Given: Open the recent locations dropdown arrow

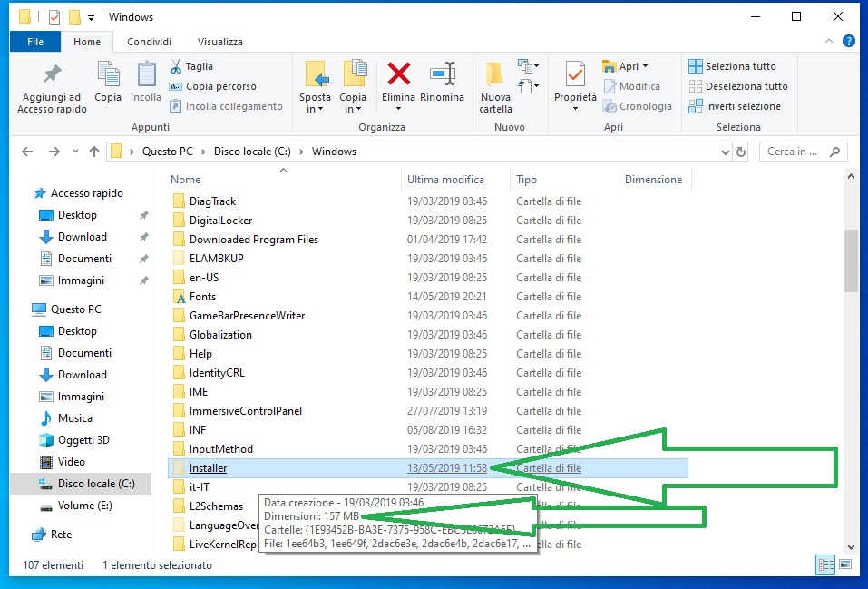Looking at the screenshot, I should click(x=76, y=152).
